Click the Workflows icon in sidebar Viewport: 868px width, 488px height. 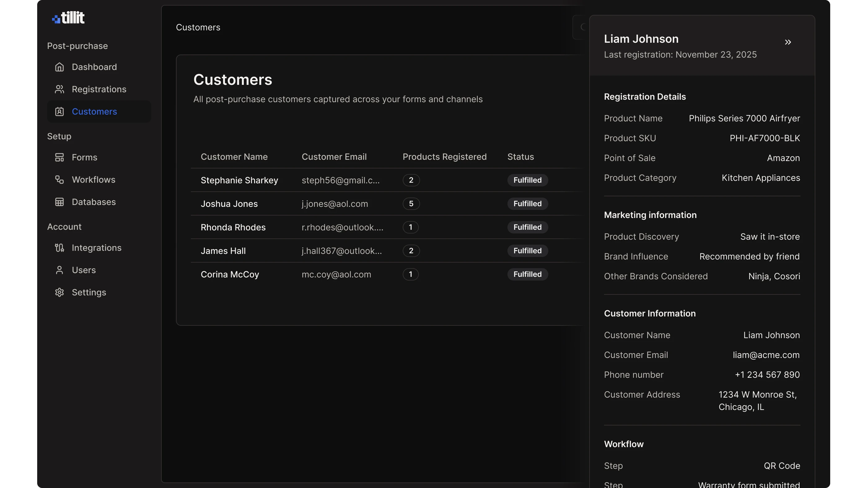59,180
